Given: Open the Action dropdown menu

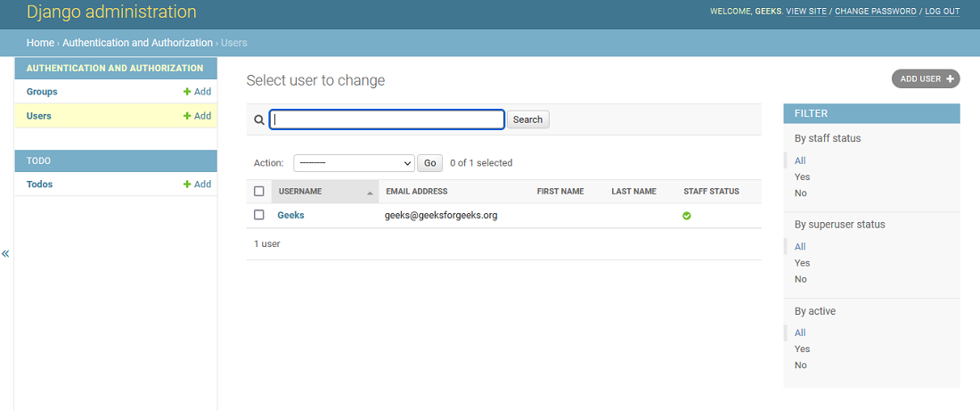Looking at the screenshot, I should pyautogui.click(x=354, y=163).
